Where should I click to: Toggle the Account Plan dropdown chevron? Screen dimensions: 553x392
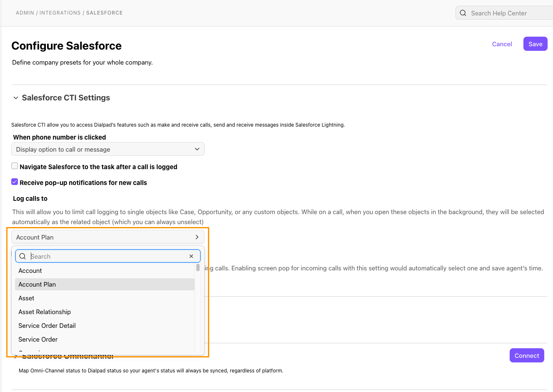tap(197, 237)
